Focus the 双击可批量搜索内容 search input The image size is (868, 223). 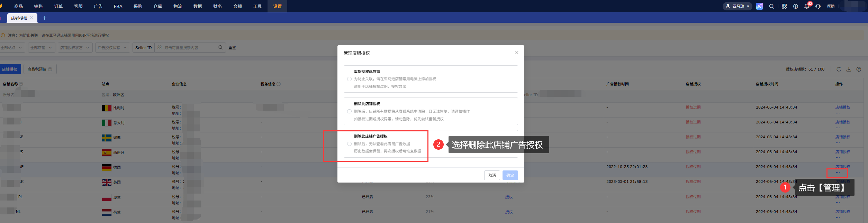(x=190, y=48)
